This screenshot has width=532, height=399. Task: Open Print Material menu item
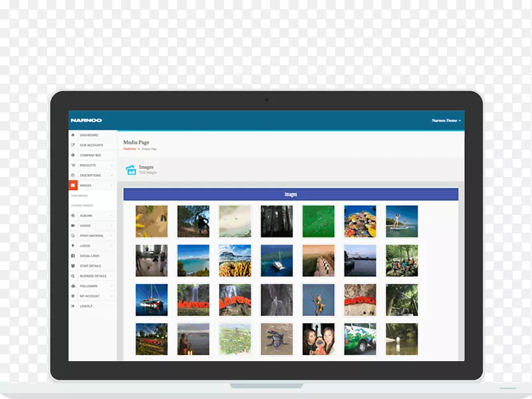pos(92,235)
